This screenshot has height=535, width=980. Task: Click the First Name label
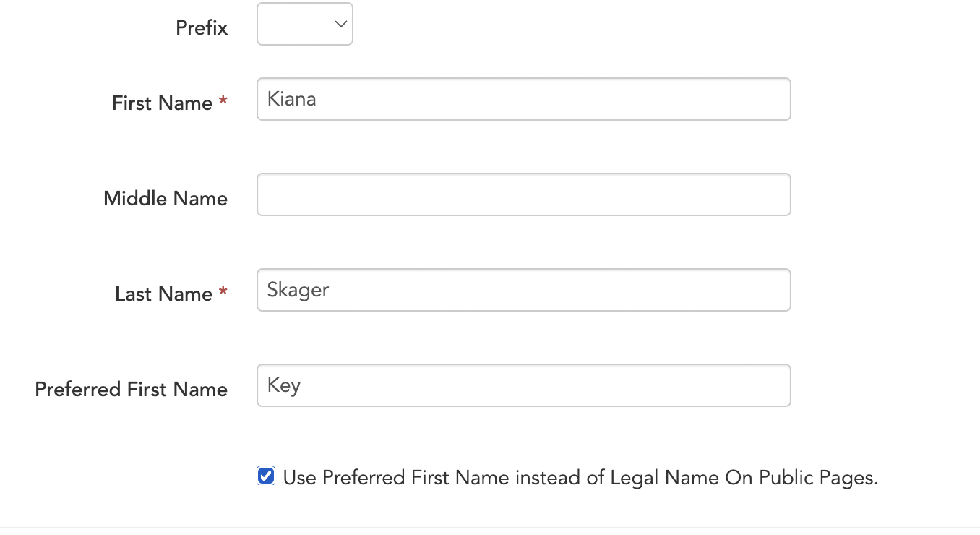click(162, 103)
